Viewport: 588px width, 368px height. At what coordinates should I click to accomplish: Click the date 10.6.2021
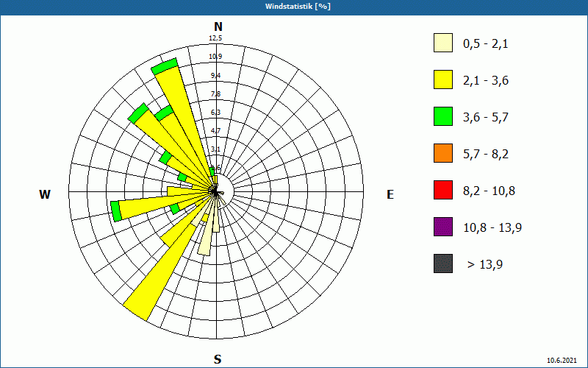coord(562,360)
